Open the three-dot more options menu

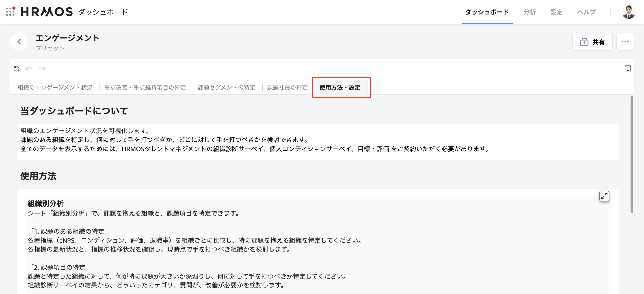coord(625,42)
